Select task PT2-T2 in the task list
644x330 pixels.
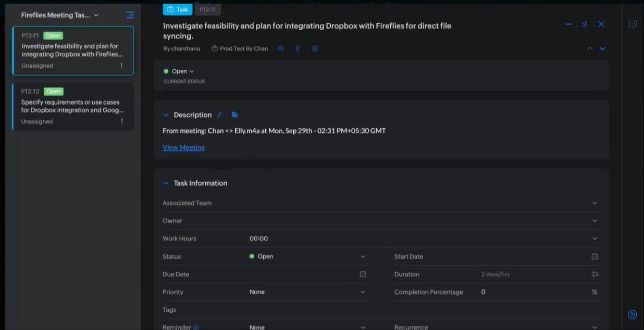[x=73, y=106]
